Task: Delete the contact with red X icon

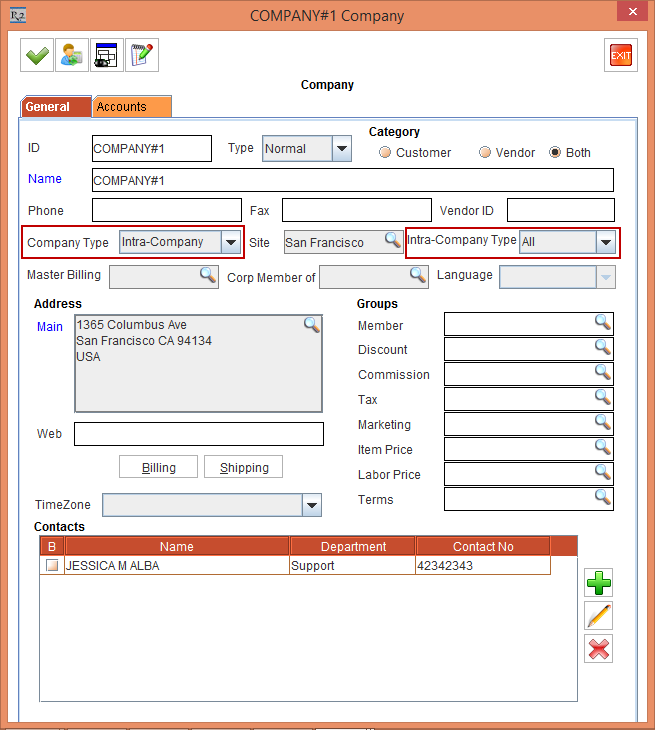Action: [599, 649]
